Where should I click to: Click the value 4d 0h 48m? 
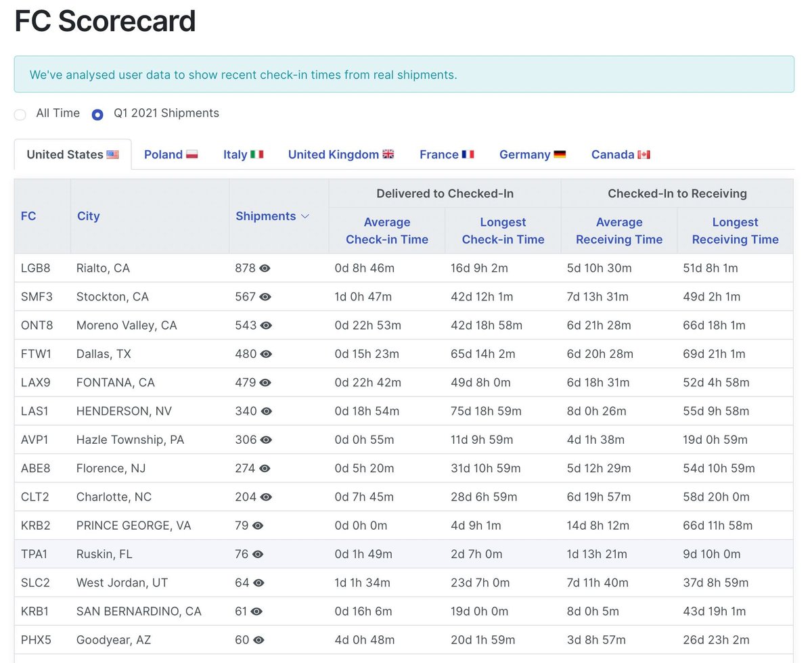pyautogui.click(x=364, y=640)
